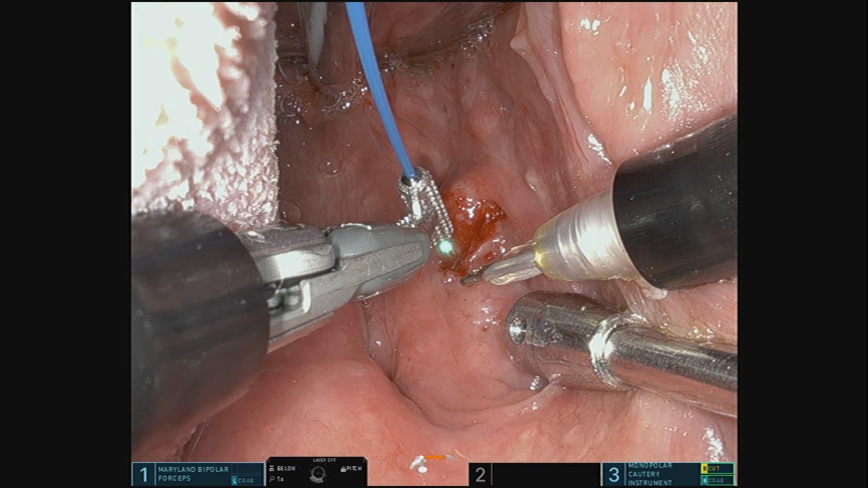The image size is (868, 488).
Task: Click the arm number 3 indicator
Action: click(614, 474)
